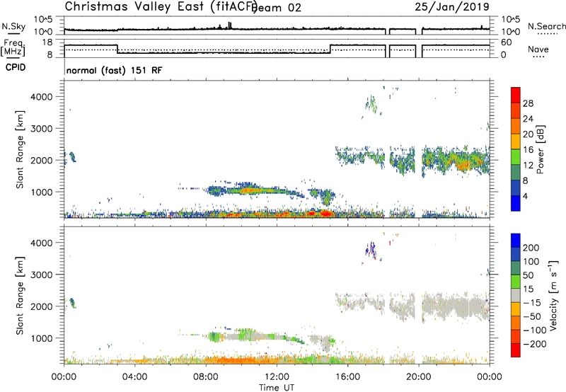Click the 4000 km echo patch near 17:00 in velocity panel
The width and height of the screenshot is (566, 392).
(x=371, y=250)
